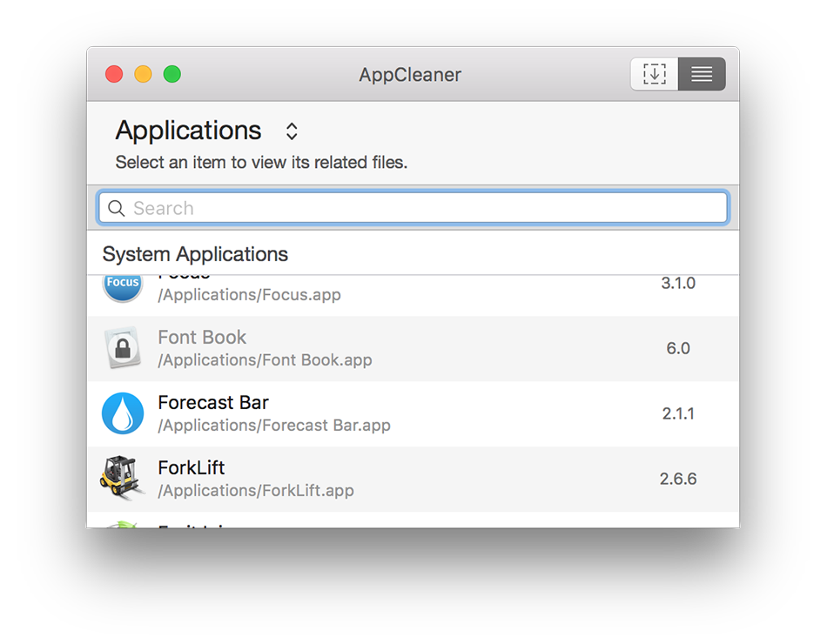Open the Applications category dropdown

pos(292,131)
